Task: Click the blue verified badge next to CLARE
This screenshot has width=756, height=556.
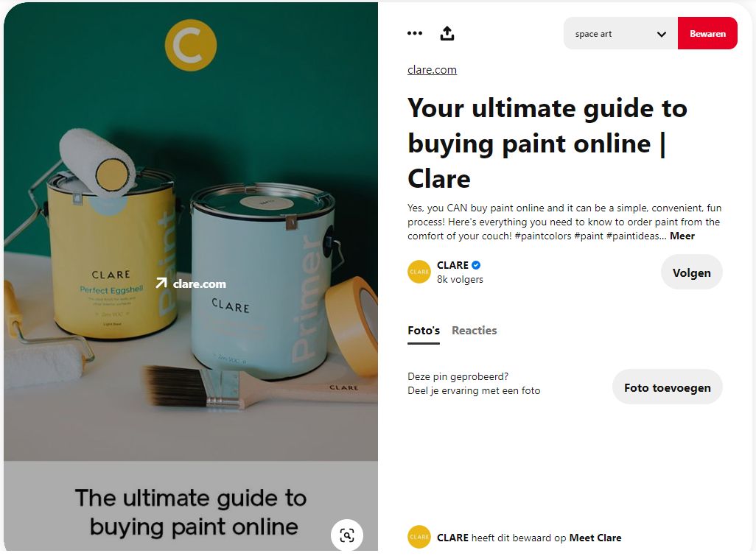Action: (x=476, y=265)
